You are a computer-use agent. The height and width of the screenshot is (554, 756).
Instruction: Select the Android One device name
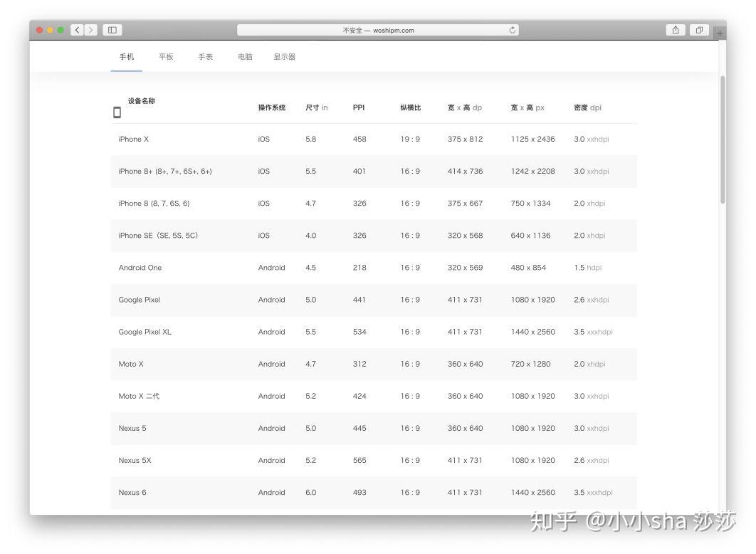pyautogui.click(x=140, y=268)
